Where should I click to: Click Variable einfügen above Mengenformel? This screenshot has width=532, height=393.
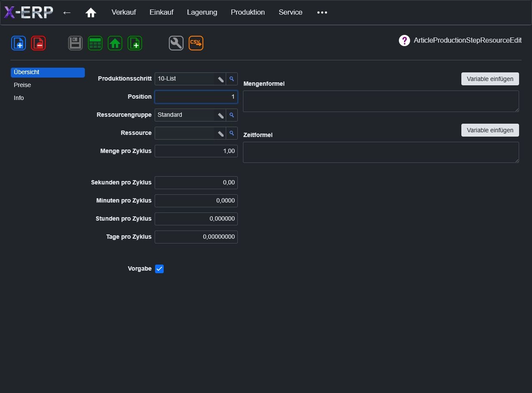click(x=490, y=79)
